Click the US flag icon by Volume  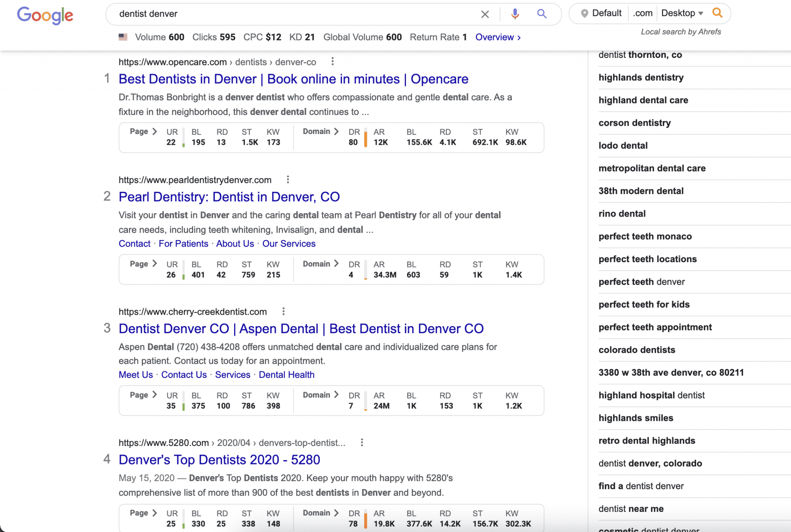[123, 37]
